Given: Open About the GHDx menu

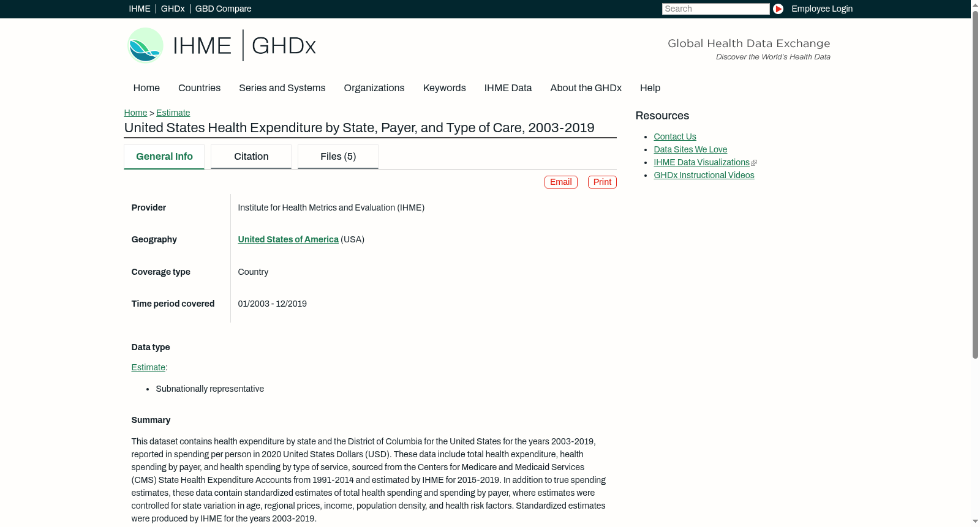Looking at the screenshot, I should pyautogui.click(x=586, y=88).
